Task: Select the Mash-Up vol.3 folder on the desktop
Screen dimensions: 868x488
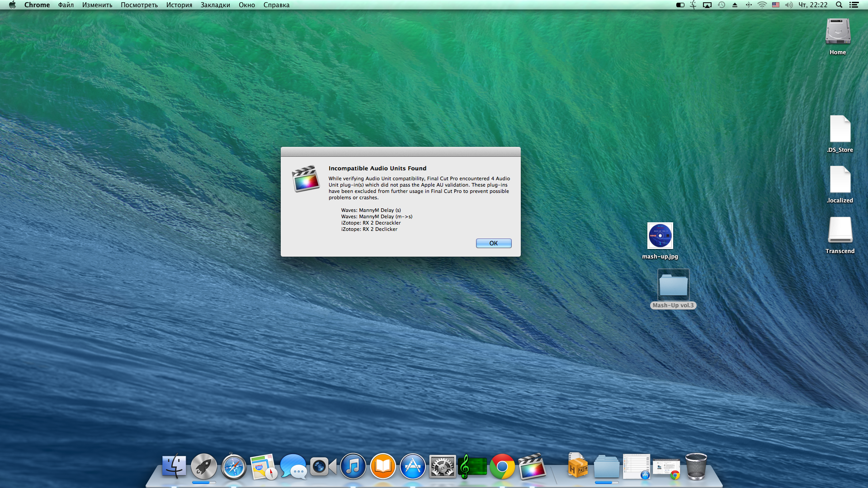Action: 673,286
